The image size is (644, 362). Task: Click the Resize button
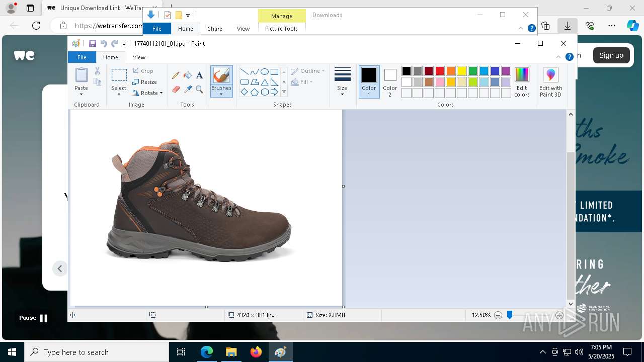tap(145, 82)
